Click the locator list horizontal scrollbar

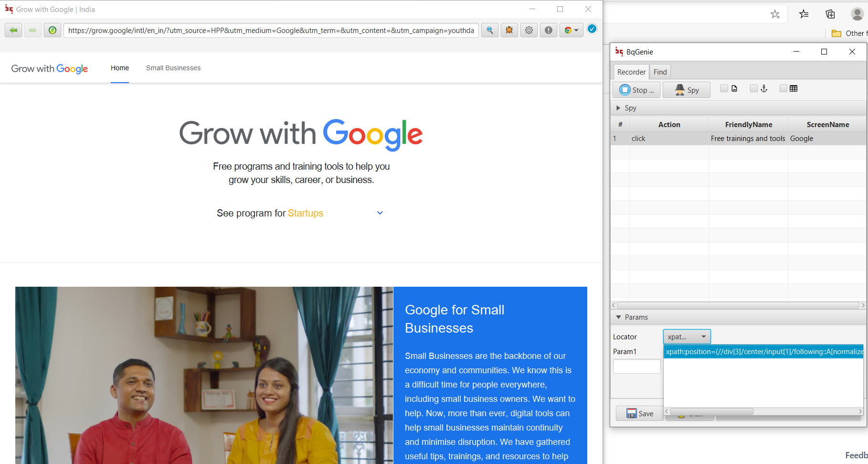tap(711, 411)
